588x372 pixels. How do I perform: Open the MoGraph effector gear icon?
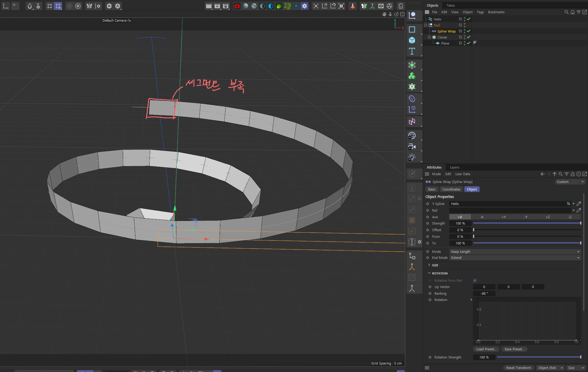412,87
